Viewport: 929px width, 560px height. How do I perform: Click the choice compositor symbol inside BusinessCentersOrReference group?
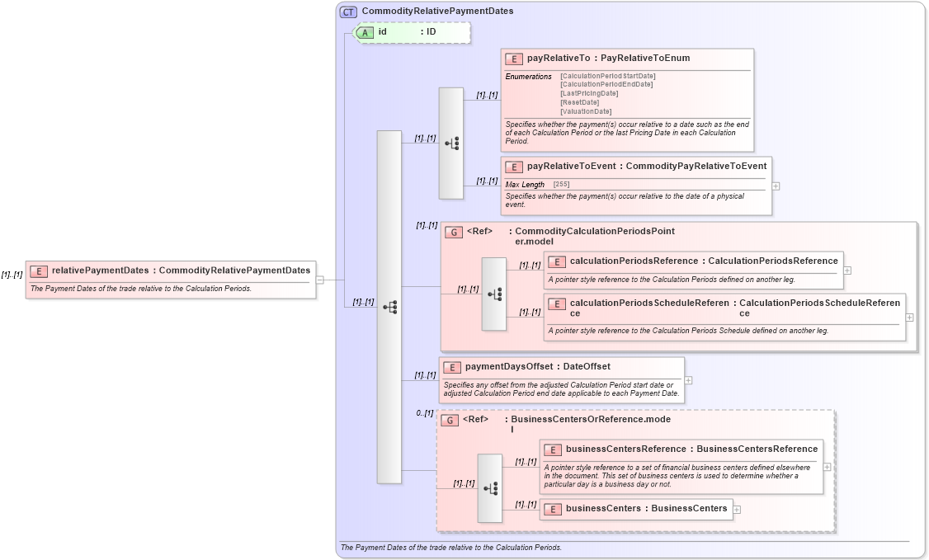click(x=490, y=488)
